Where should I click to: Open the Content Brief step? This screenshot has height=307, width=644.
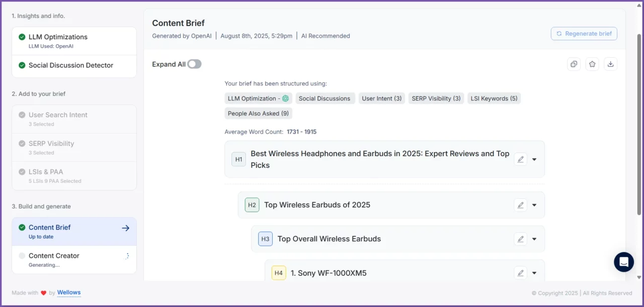pyautogui.click(x=74, y=231)
